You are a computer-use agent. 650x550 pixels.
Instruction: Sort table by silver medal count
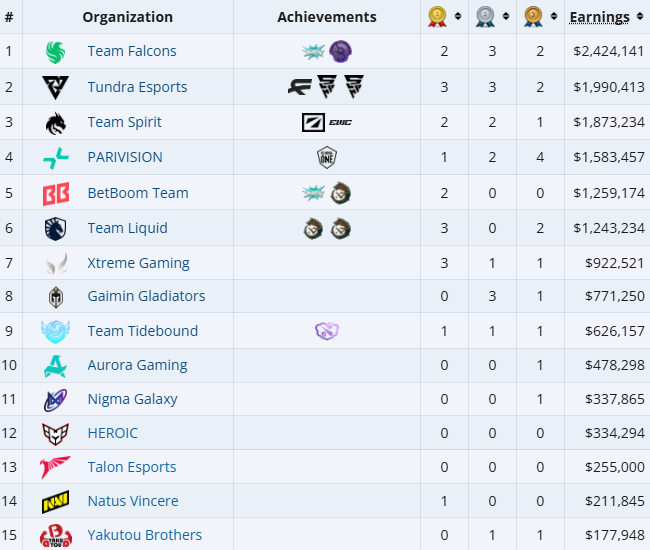coord(506,16)
